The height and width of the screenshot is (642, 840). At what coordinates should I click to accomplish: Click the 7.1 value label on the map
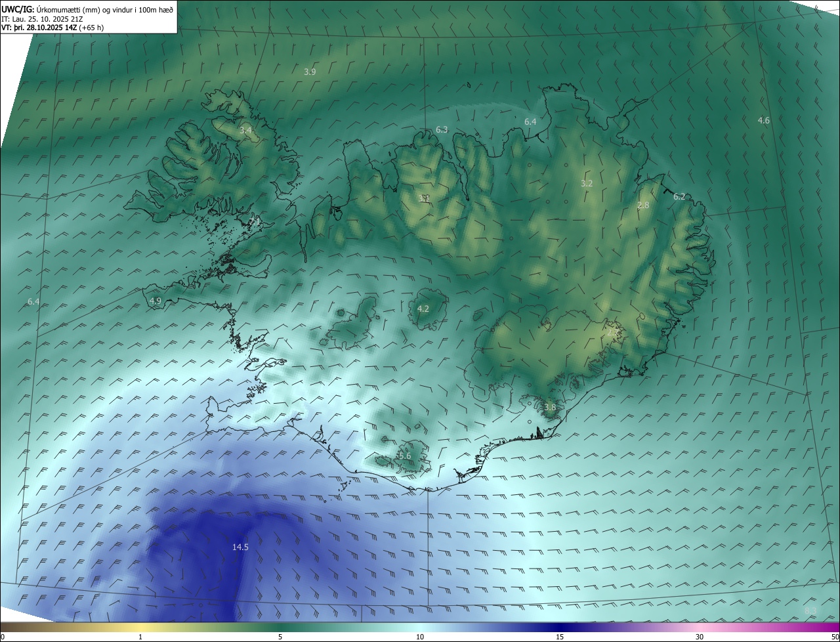[255, 222]
